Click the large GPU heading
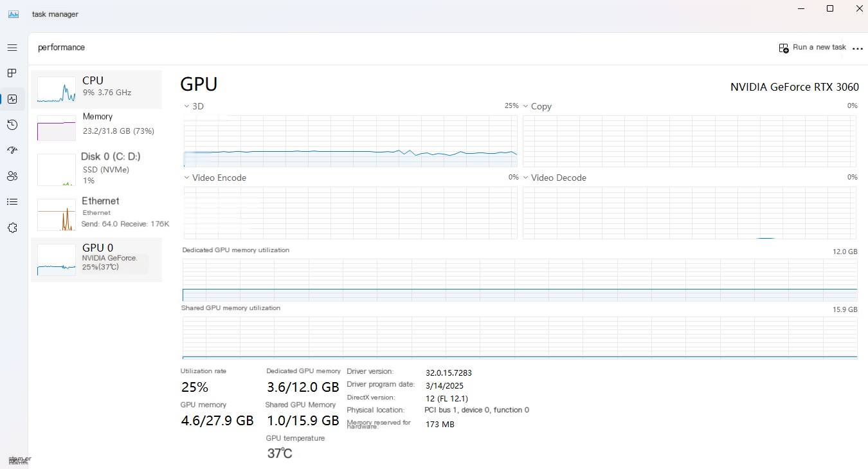Screen dimensions: 868x469 pyautogui.click(x=199, y=84)
